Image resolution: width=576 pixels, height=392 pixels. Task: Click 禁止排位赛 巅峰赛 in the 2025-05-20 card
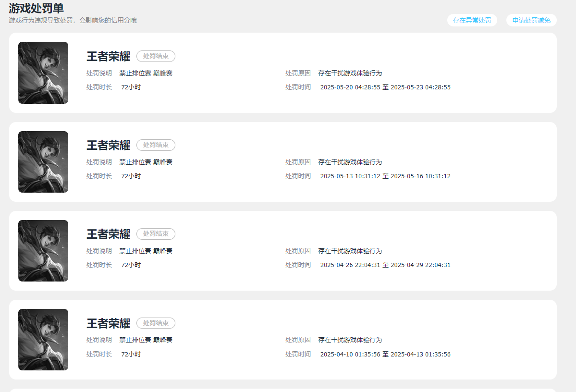coord(146,73)
